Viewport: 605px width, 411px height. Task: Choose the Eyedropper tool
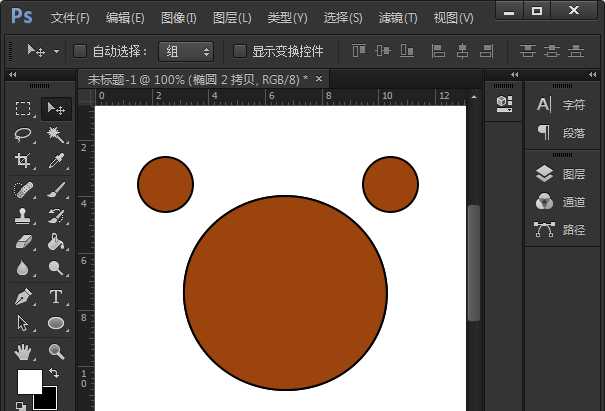coord(56,161)
